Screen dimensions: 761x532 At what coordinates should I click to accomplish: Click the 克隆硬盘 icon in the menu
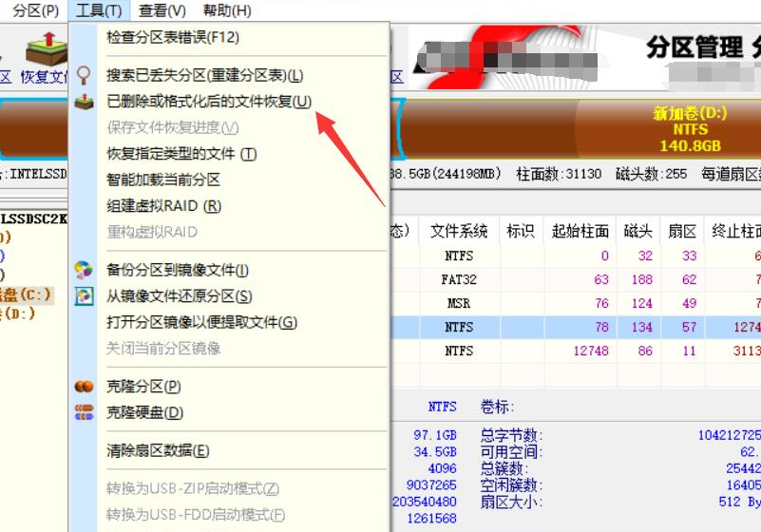tap(86, 412)
